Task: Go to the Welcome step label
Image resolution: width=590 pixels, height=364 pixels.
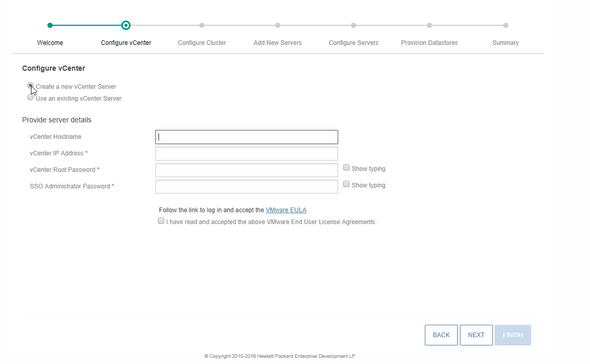Action: click(50, 43)
